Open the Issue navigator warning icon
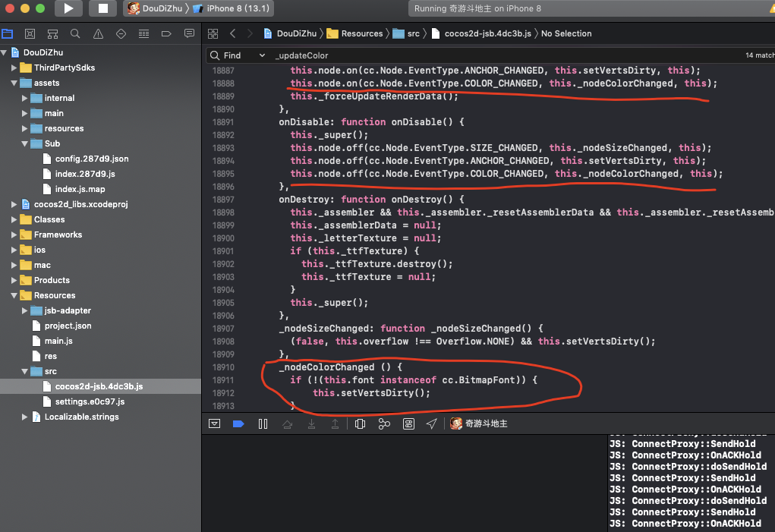Screen dimensions: 775x532 99,33
